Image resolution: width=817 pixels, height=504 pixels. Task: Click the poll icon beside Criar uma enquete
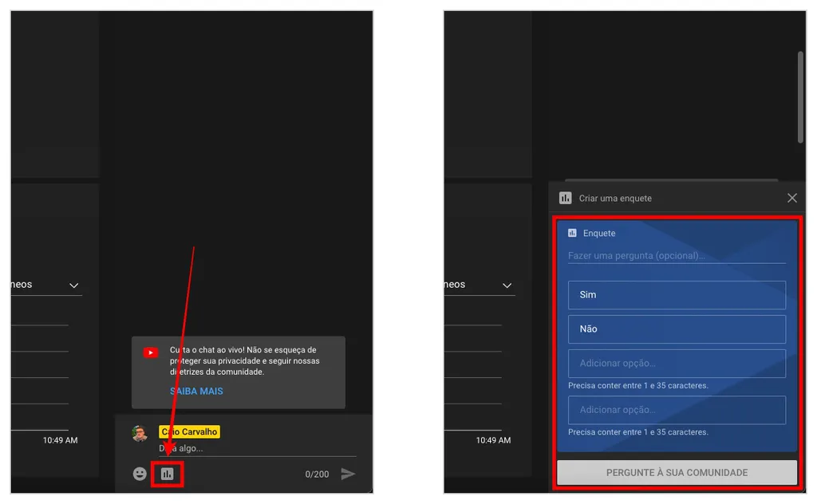click(566, 198)
